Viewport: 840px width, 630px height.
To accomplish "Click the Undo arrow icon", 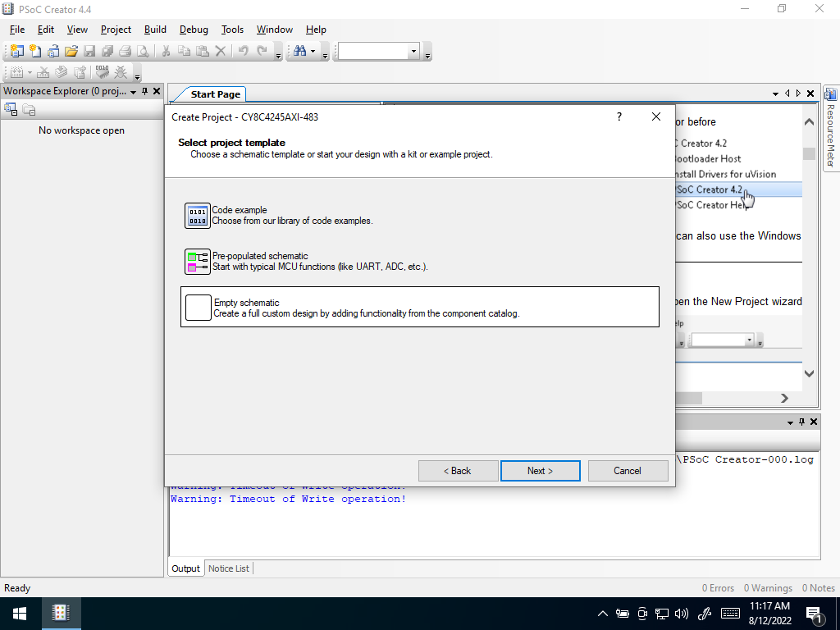I will pyautogui.click(x=243, y=51).
